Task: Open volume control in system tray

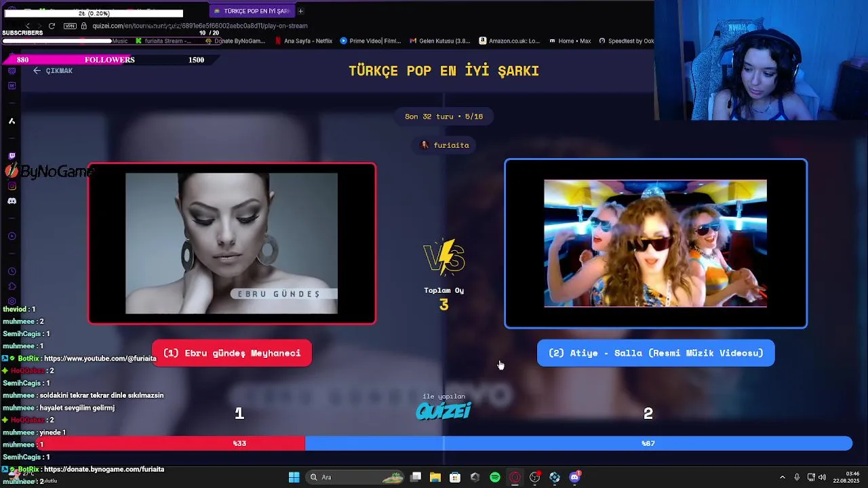Action: [823, 477]
